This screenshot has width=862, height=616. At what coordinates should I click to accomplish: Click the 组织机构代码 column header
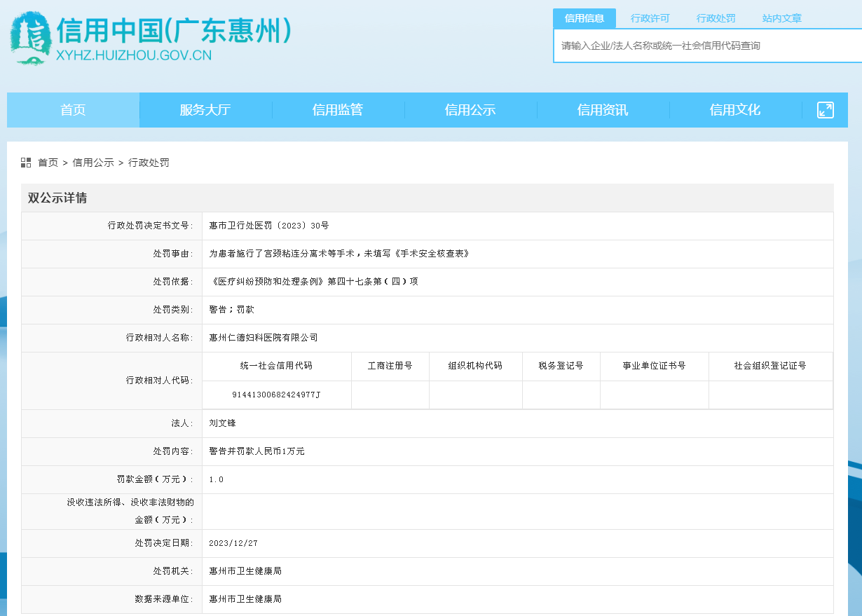(x=476, y=366)
